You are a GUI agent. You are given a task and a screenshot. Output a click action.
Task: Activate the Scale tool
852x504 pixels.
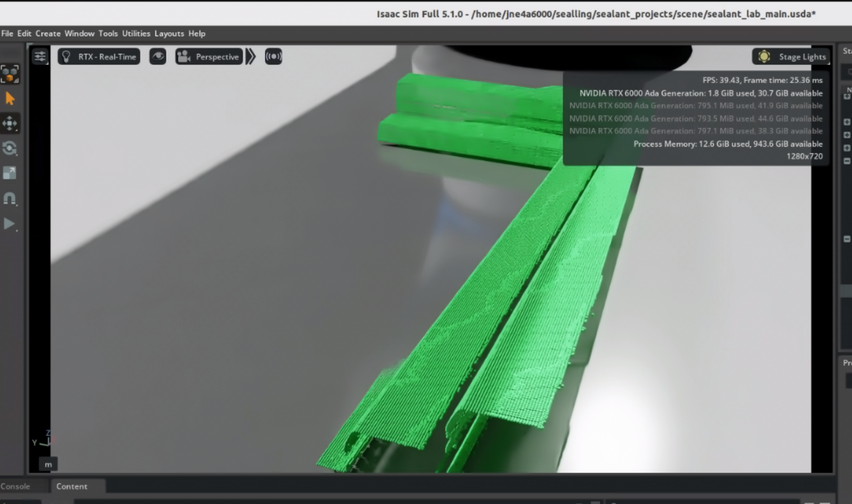coord(10,173)
